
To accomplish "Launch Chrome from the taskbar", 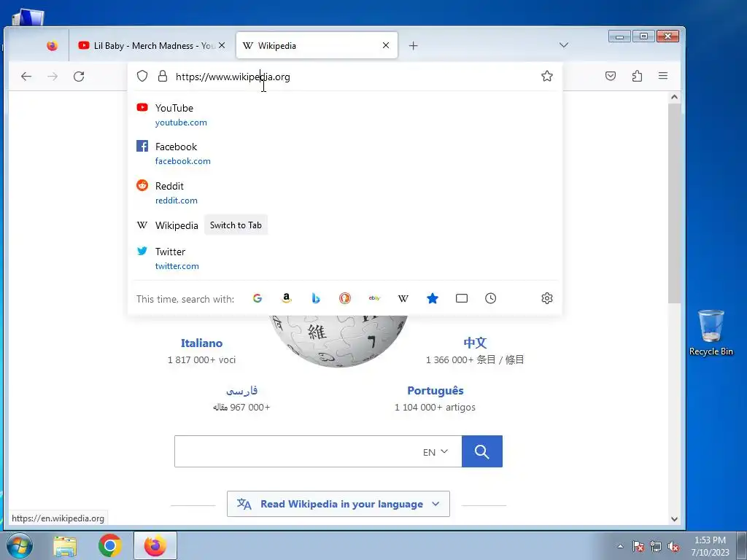I will click(110, 545).
